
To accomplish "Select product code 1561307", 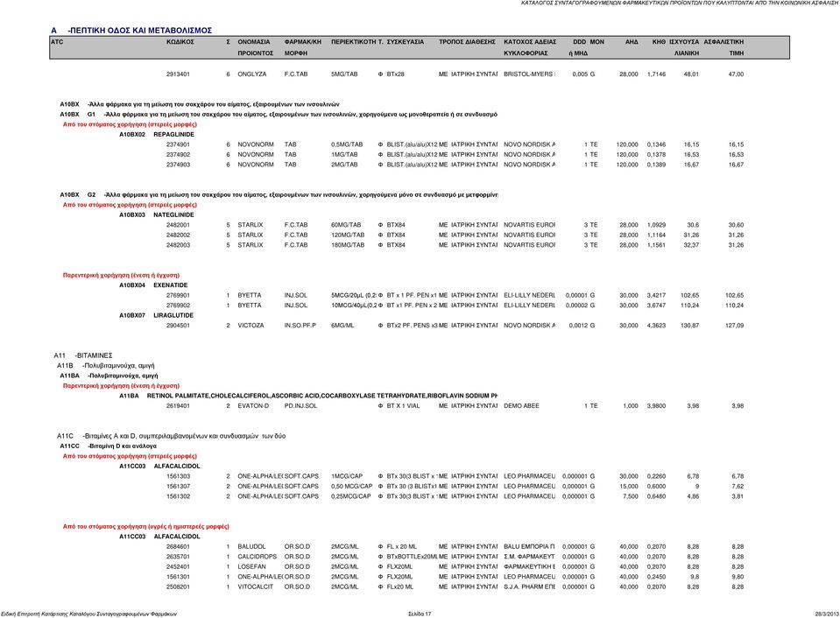I will coord(178,487).
